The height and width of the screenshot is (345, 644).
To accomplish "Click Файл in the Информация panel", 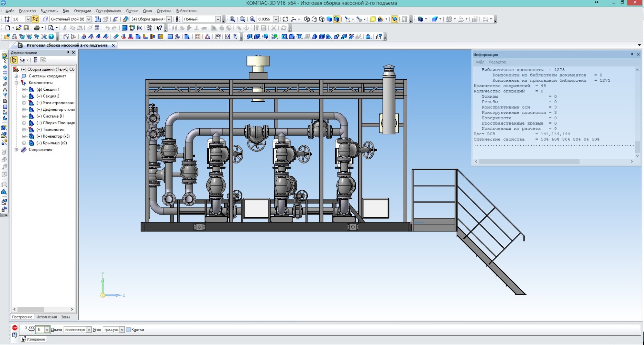I will point(480,62).
